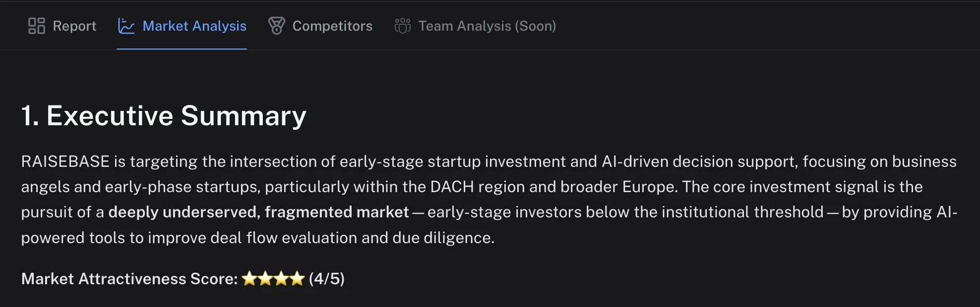The width and height of the screenshot is (980, 307).
Task: Click bold text "deeply underserved, fragmented market"
Action: [258, 212]
